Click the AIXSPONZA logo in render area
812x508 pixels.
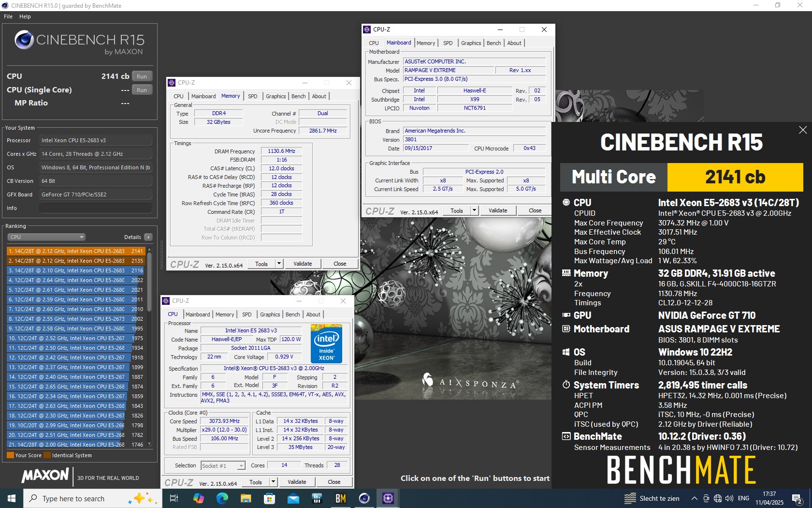coord(471,382)
